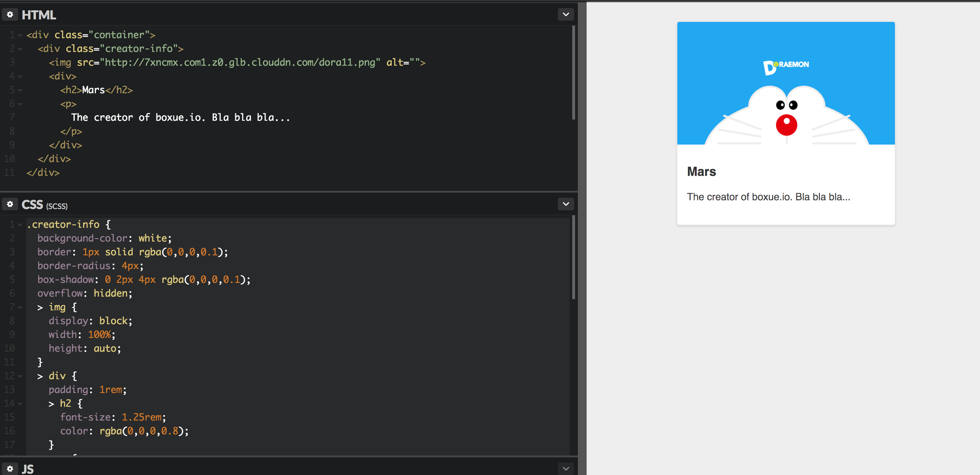Screen dimensions: 980x475
Task: Collapse fold arrow on HTML line 1
Action: click(x=20, y=35)
